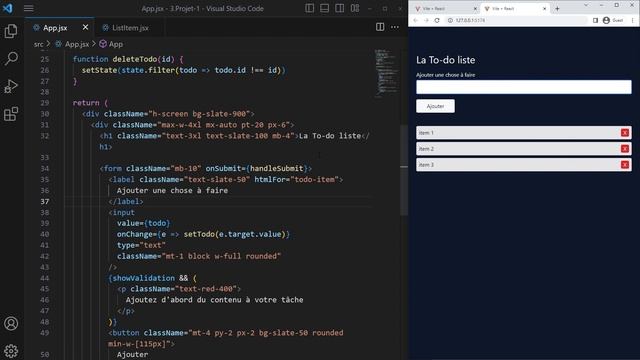Click the App symbol breadcrumb
This screenshot has height=360, width=640.
(x=116, y=44)
